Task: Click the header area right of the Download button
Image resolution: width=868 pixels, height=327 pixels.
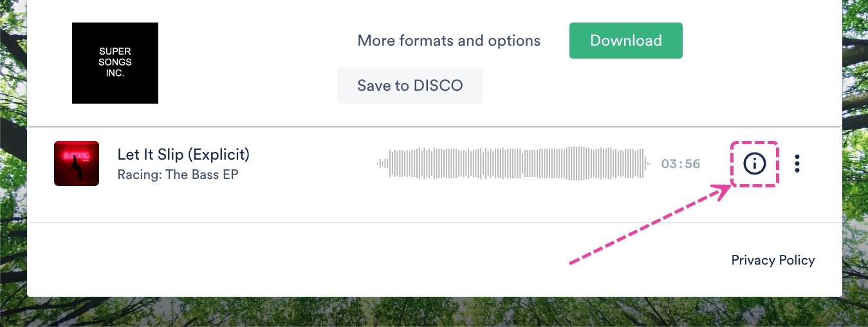Action: pyautogui.click(x=759, y=41)
